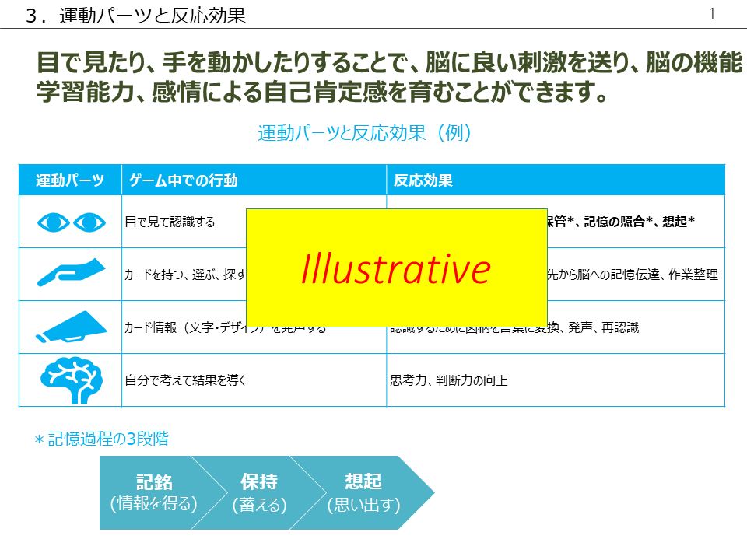Select the subtitle 運動パーツと反応効果（例）
The width and height of the screenshot is (747, 560).
click(364, 133)
